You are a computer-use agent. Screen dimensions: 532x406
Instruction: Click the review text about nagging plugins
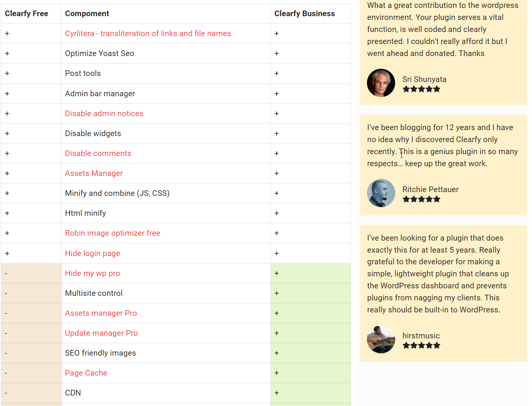coord(438,274)
